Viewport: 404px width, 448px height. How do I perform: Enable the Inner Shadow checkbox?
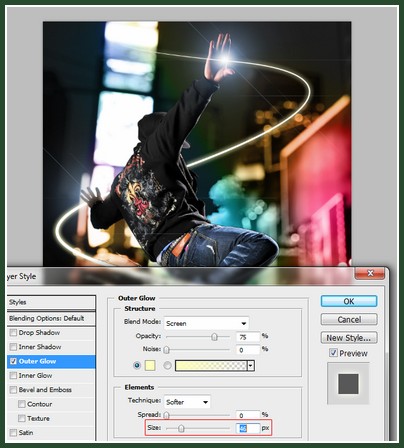tap(13, 347)
